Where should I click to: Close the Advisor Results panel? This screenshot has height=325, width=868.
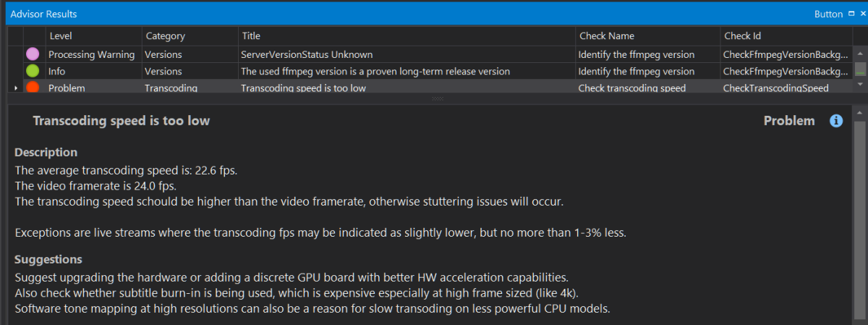861,14
